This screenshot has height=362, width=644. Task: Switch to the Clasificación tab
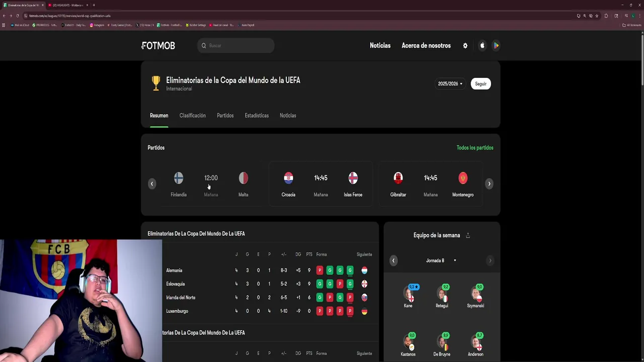pyautogui.click(x=193, y=116)
